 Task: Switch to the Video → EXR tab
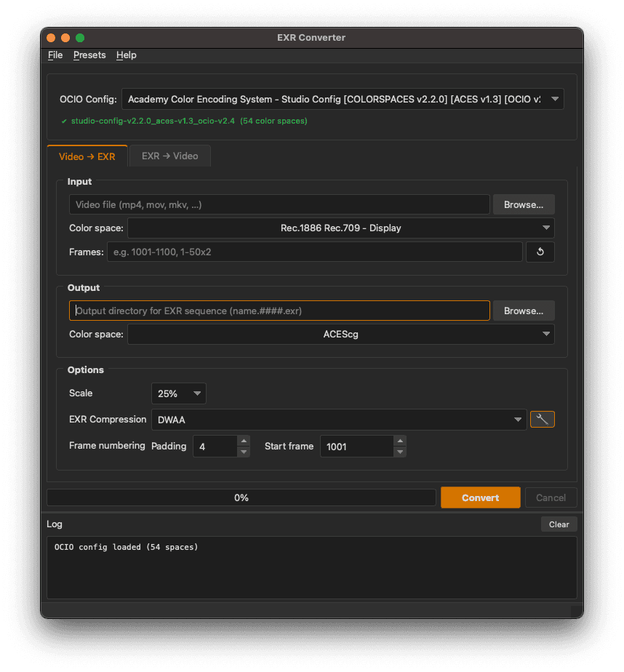(87, 156)
